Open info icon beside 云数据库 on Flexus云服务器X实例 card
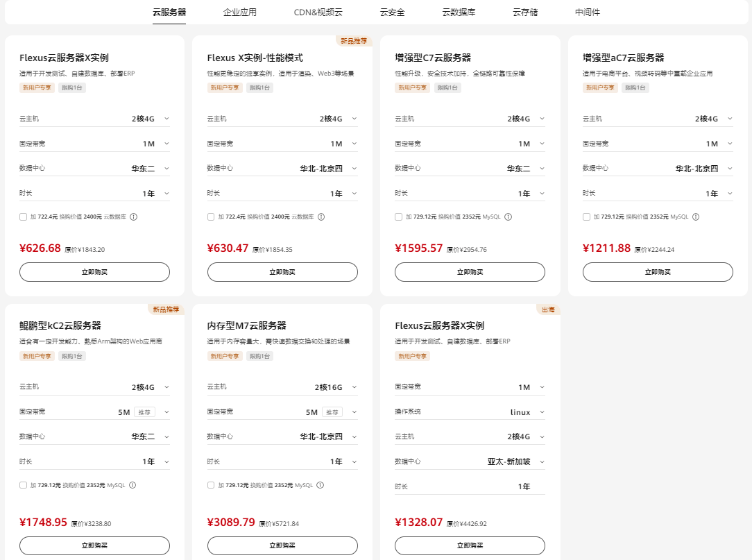The height and width of the screenshot is (560, 752). click(x=134, y=217)
